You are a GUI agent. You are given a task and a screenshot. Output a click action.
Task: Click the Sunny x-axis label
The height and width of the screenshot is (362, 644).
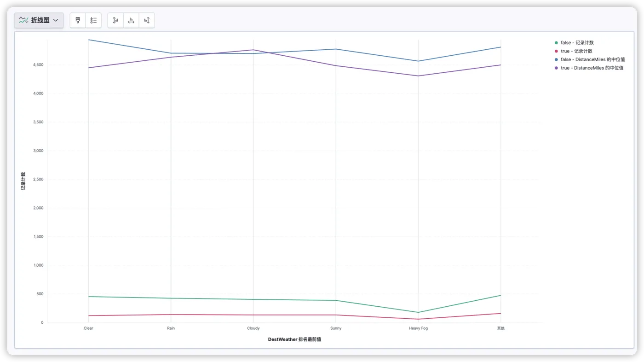pyautogui.click(x=336, y=328)
